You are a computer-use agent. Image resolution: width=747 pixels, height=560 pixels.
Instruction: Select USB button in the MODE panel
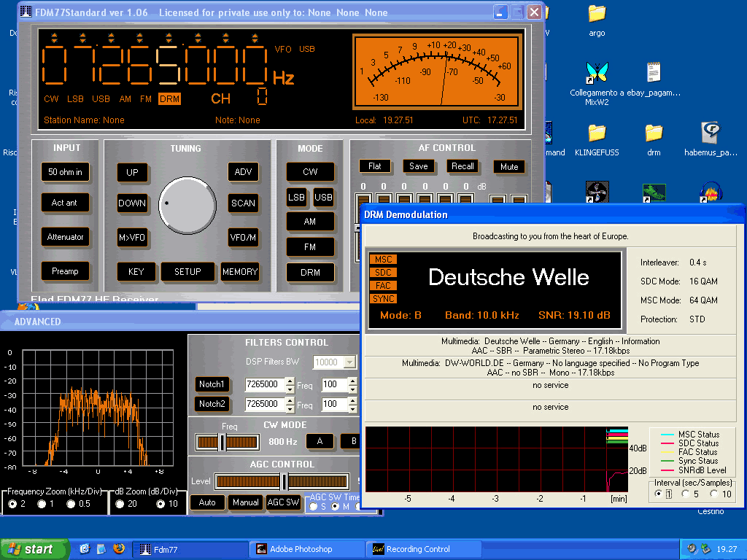tap(323, 197)
